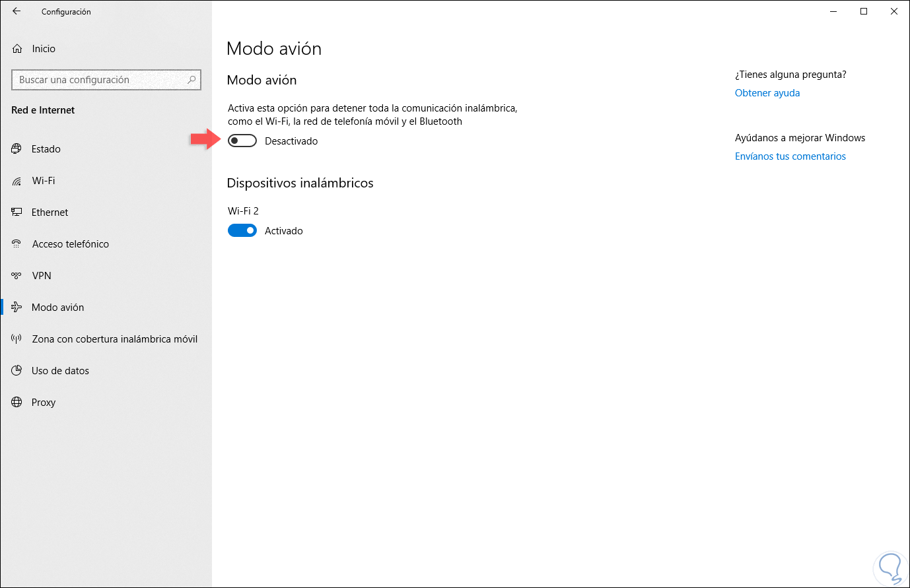Open Estado via its globe icon
Screen dimensions: 910x588
point(17,148)
